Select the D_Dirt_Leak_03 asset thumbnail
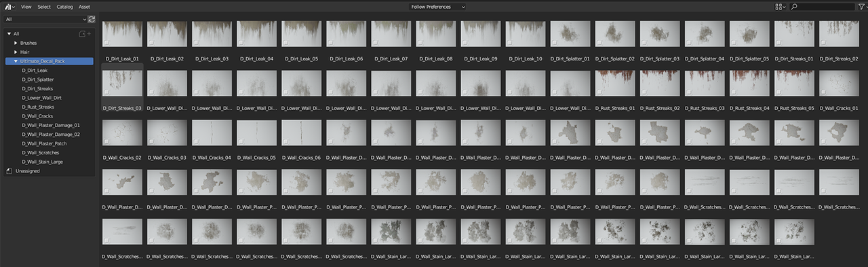The image size is (868, 267). (x=212, y=34)
